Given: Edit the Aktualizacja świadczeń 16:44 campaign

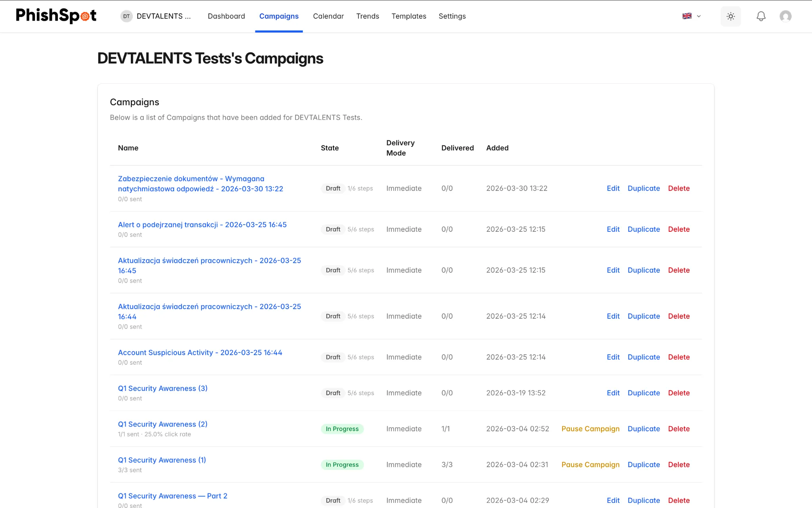Looking at the screenshot, I should click(613, 316).
